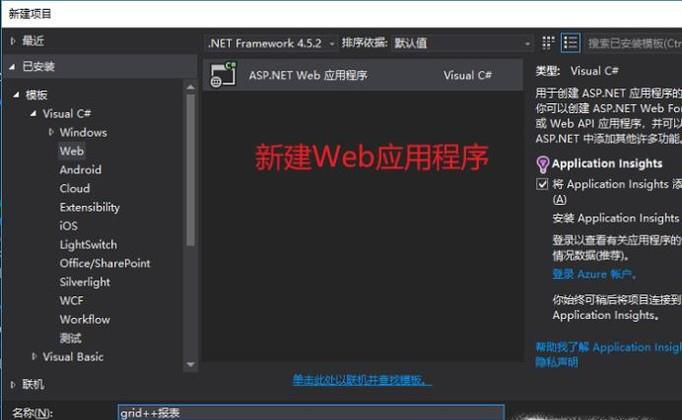Expand the 最近 section
The image size is (682, 420).
(x=13, y=41)
